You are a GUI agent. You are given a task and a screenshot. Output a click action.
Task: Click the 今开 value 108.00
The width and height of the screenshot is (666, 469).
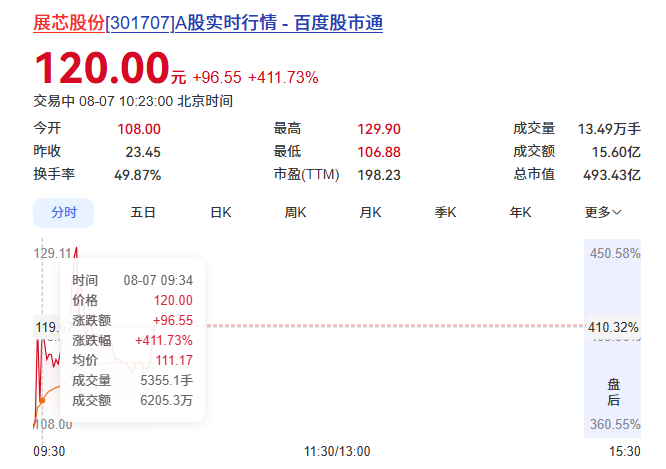(x=139, y=129)
